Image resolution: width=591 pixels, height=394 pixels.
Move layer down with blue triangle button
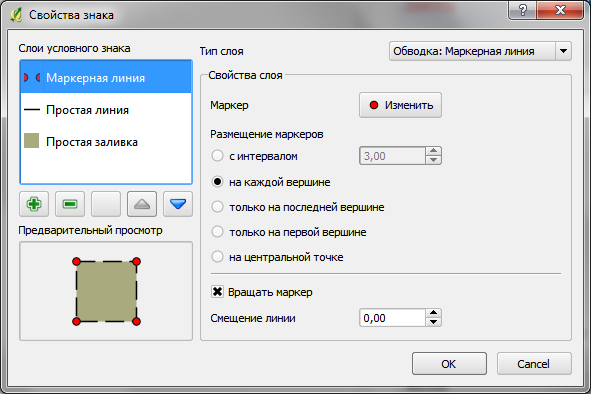pyautogui.click(x=178, y=204)
